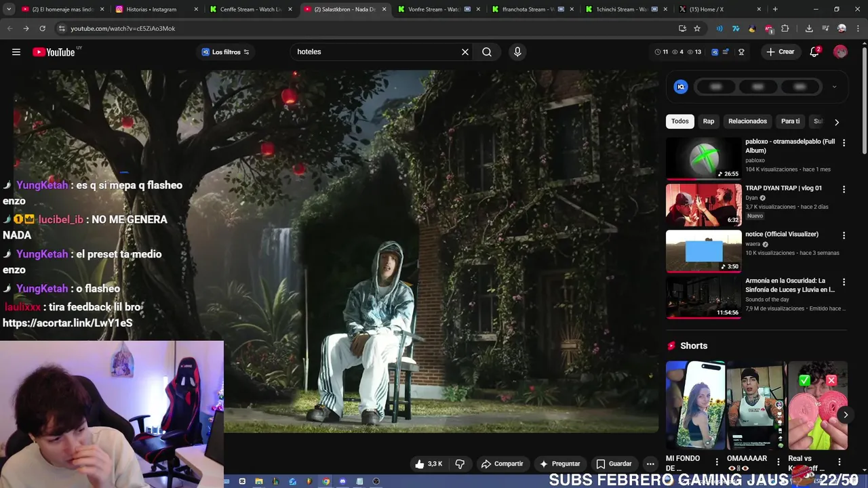Open the vidIQ panel round logo
The height and width of the screenshot is (488, 868).
point(681,87)
